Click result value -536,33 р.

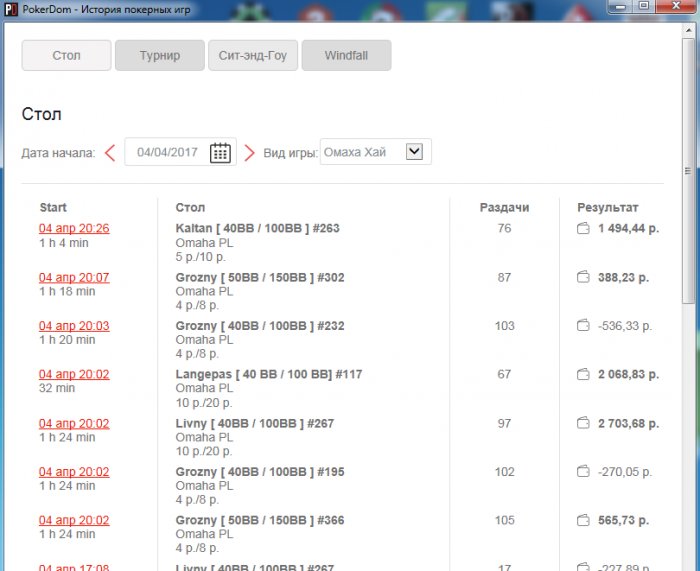coord(625,326)
